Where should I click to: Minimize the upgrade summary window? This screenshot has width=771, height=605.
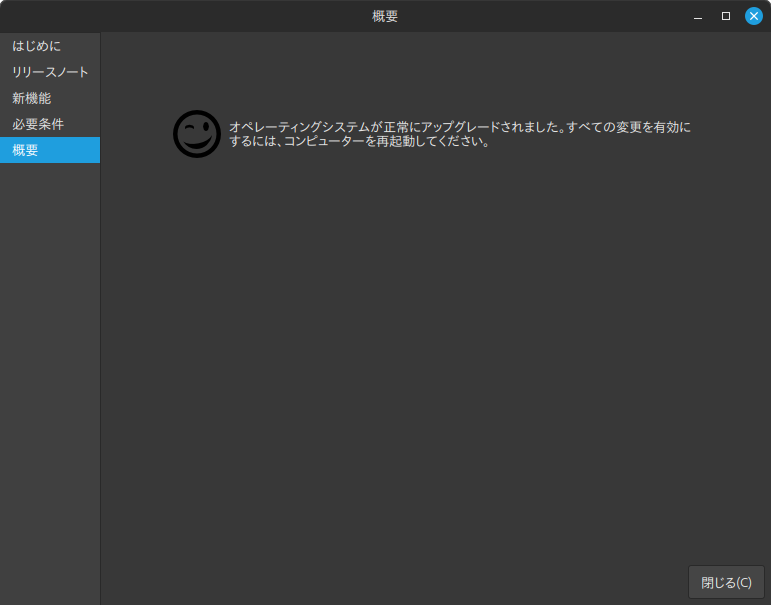click(x=698, y=16)
